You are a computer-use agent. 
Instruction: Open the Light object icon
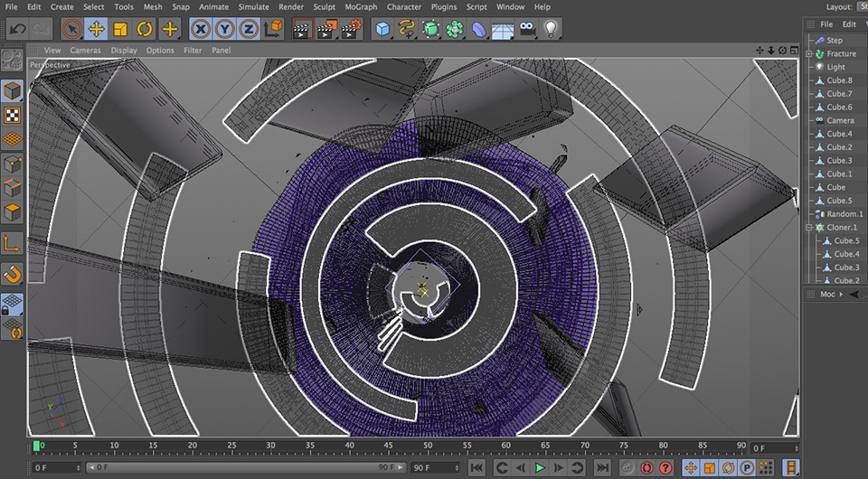coord(551,29)
